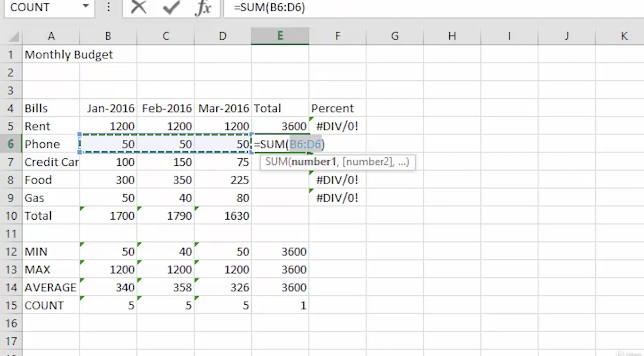Select column A header
Viewport: 644px width, 356px height.
(51, 36)
